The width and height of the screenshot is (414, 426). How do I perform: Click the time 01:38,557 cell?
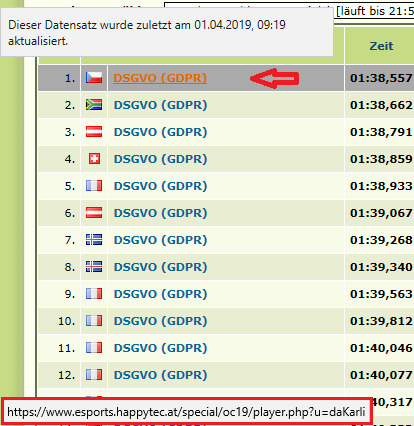[x=381, y=78]
